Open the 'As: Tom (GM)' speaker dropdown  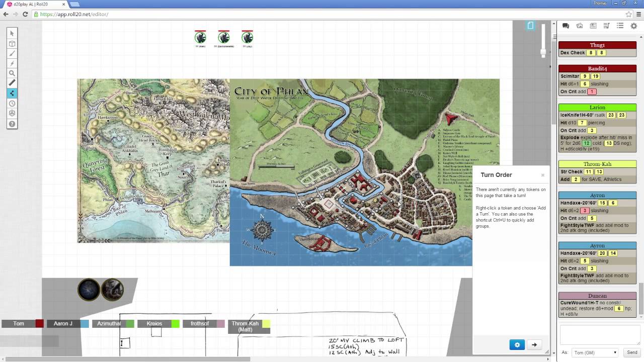pos(595,352)
